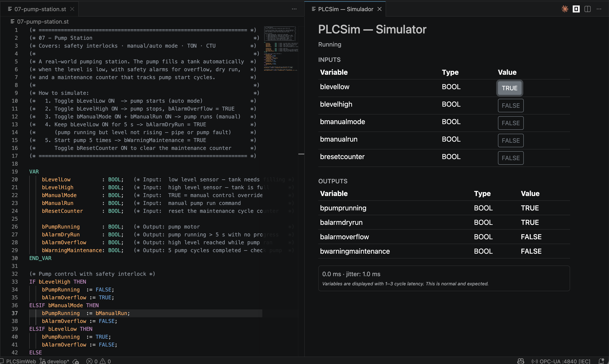The width and height of the screenshot is (609, 364).
Task: Open warnings count in status bar
Action: click(x=106, y=361)
